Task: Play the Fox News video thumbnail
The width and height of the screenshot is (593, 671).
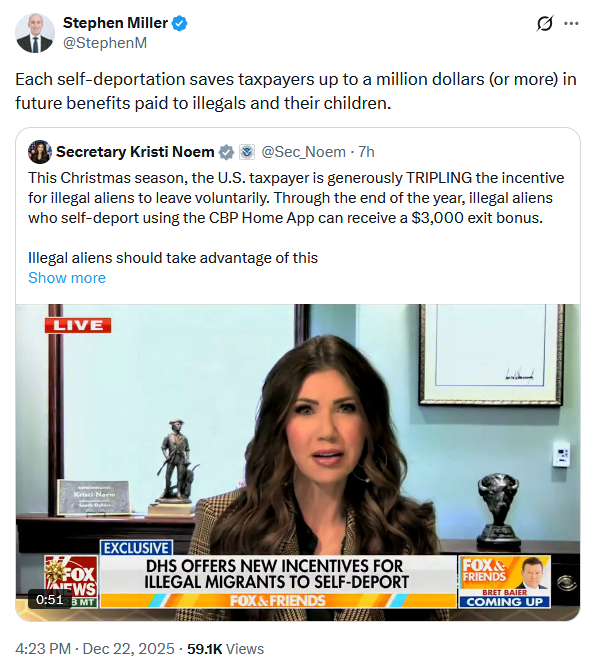Action: (298, 462)
